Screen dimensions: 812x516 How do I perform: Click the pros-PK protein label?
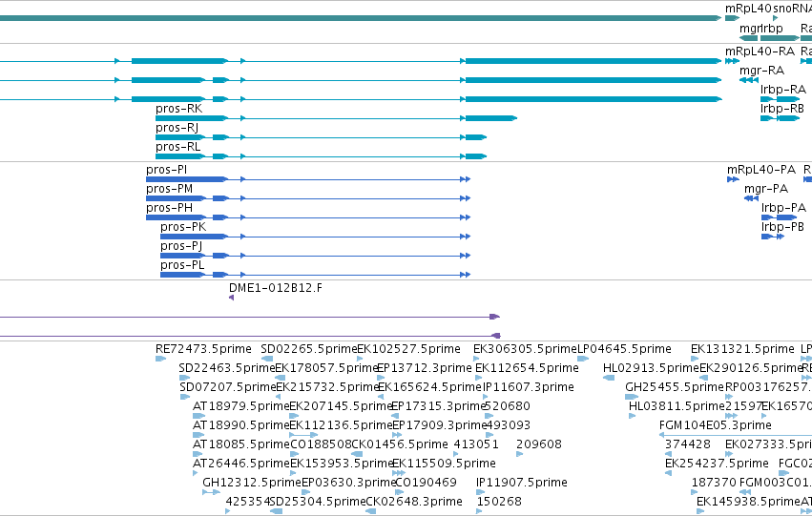pyautogui.click(x=183, y=227)
